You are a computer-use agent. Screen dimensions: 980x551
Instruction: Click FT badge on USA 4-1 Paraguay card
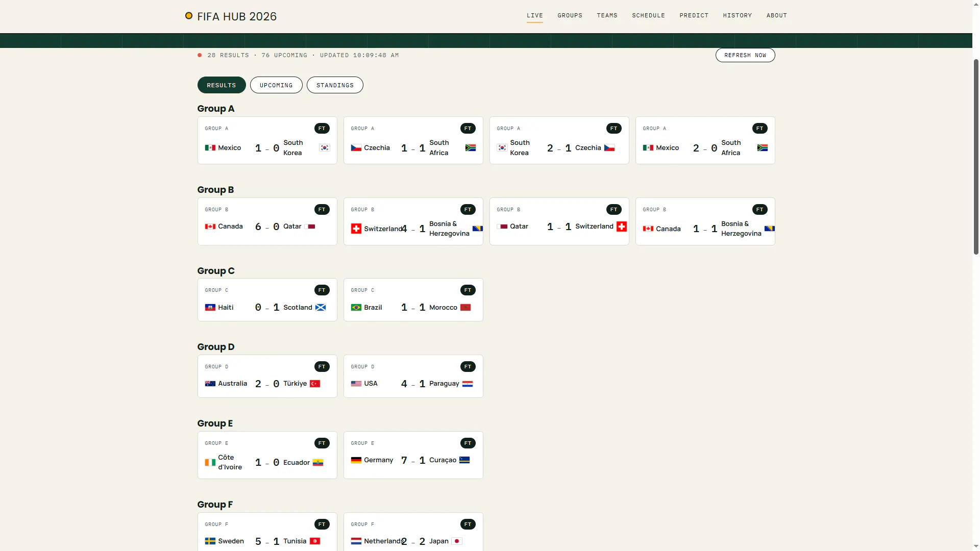(468, 367)
